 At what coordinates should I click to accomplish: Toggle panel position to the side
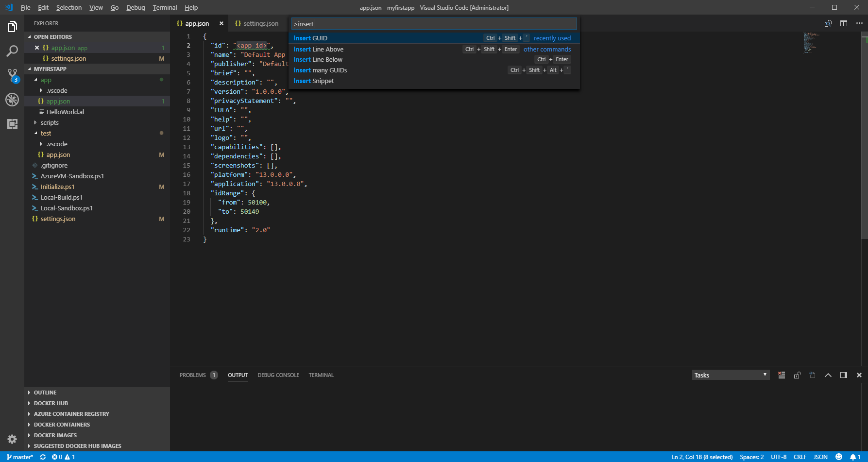pos(844,375)
